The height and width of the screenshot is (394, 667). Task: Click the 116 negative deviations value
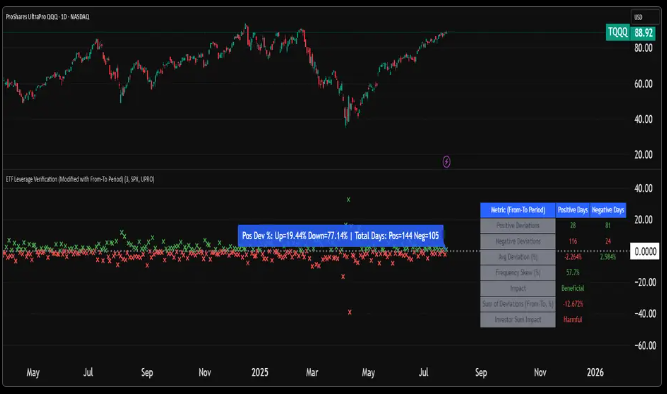(x=573, y=241)
